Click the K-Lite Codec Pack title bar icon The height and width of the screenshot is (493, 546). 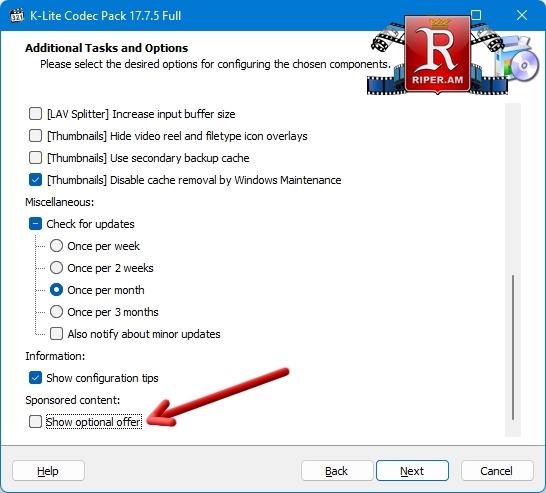click(x=17, y=15)
